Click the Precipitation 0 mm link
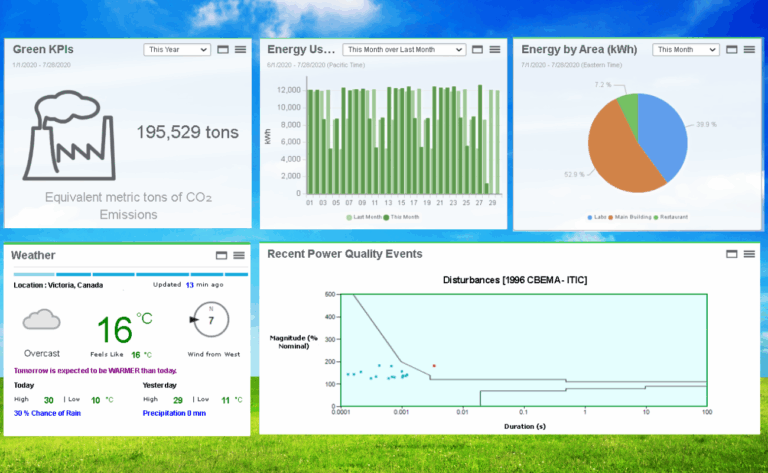The width and height of the screenshot is (768, 473). coord(174,413)
